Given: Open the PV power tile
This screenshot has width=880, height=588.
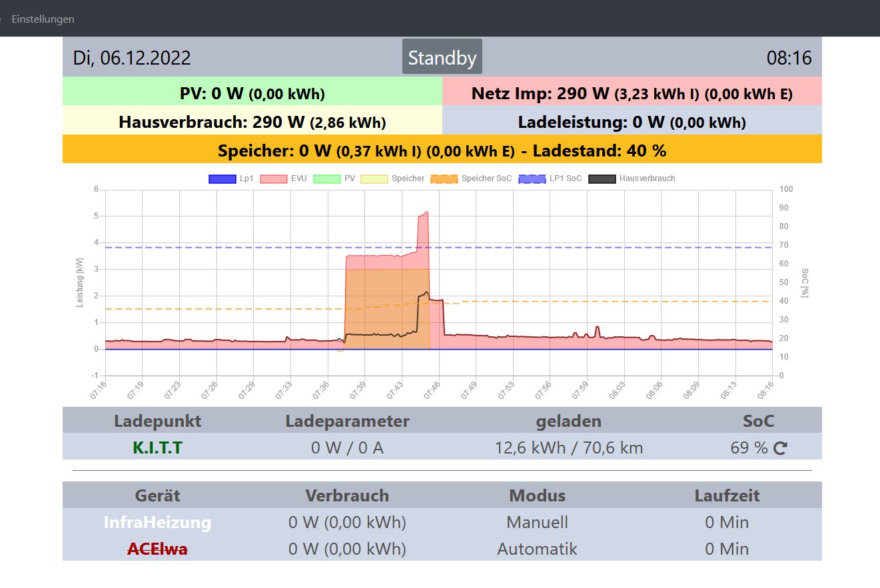Looking at the screenshot, I should point(252,93).
